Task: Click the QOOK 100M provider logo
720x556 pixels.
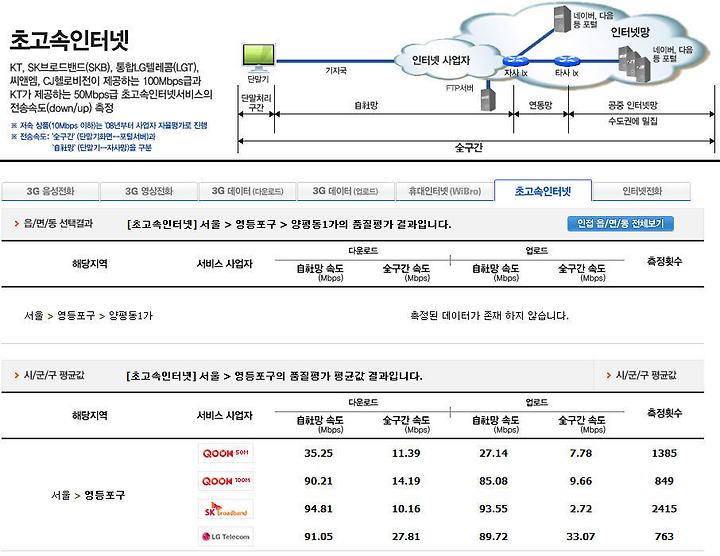Action: [x=225, y=481]
